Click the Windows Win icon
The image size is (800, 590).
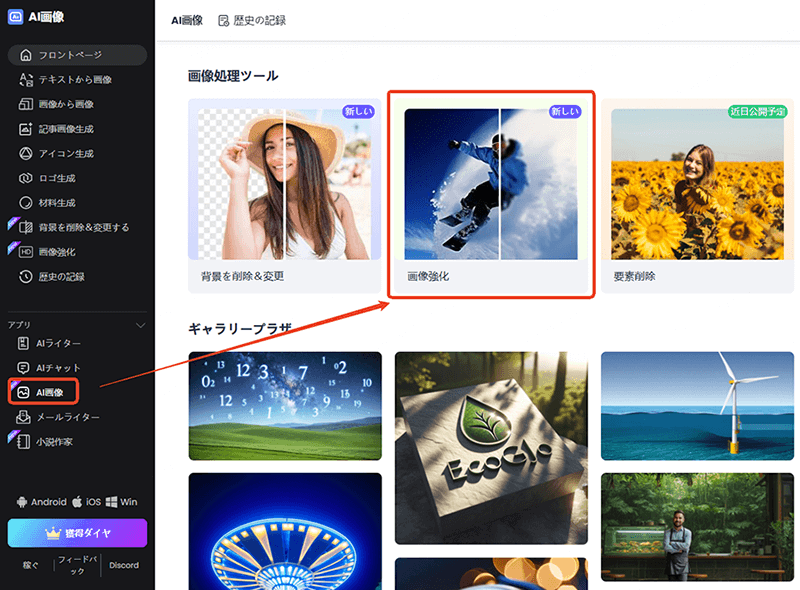pos(111,502)
